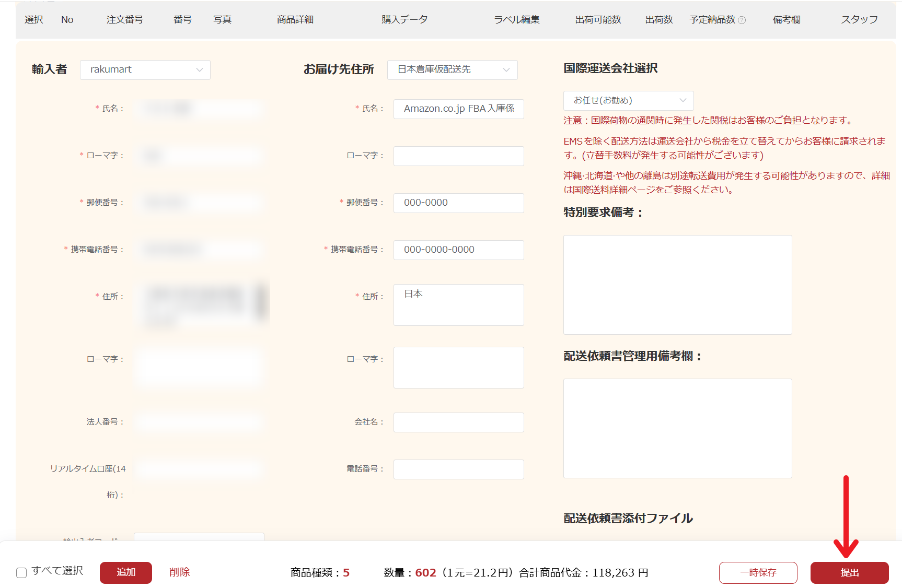
Task: Click the delivery 会社名 input field
Action: click(458, 422)
